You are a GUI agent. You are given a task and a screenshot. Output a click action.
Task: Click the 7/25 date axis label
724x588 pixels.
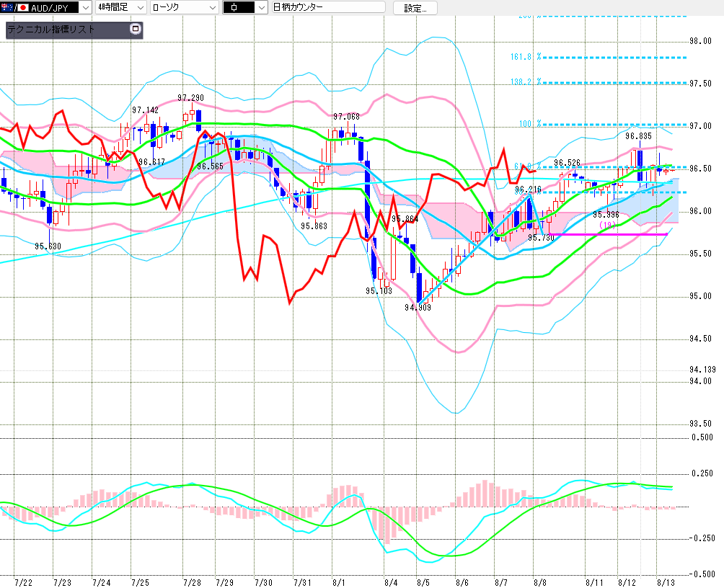(x=141, y=582)
